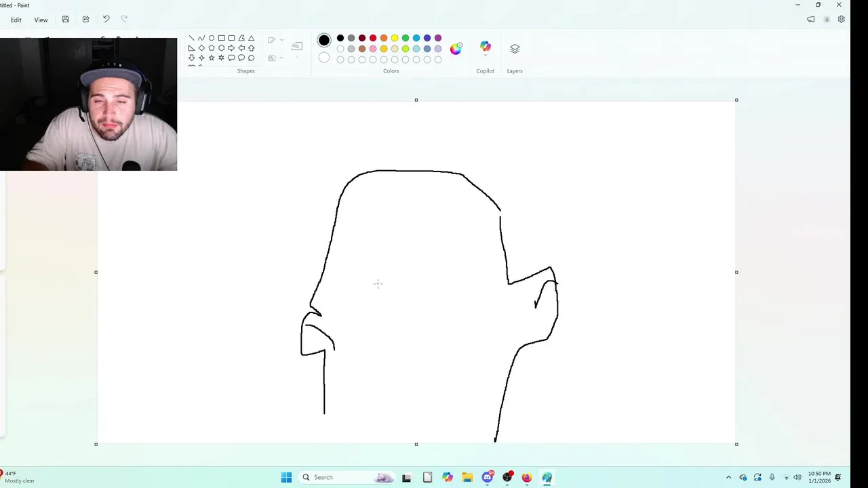Viewport: 868px width, 488px height.
Task: Click the feedback icon near settings
Action: coord(810,20)
